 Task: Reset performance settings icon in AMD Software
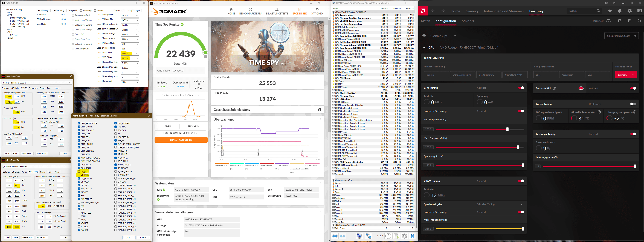tap(640, 21)
